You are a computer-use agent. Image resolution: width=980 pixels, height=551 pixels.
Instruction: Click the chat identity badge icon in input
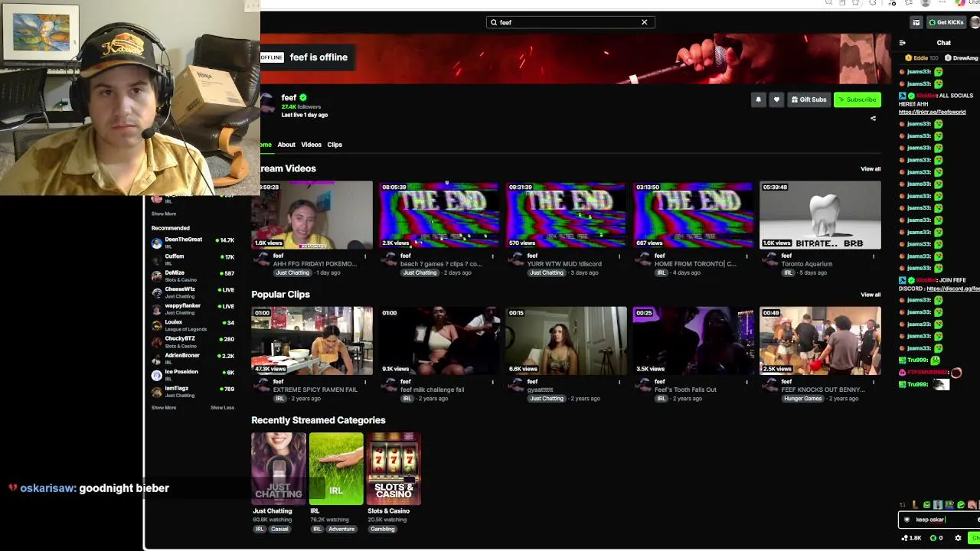907,520
